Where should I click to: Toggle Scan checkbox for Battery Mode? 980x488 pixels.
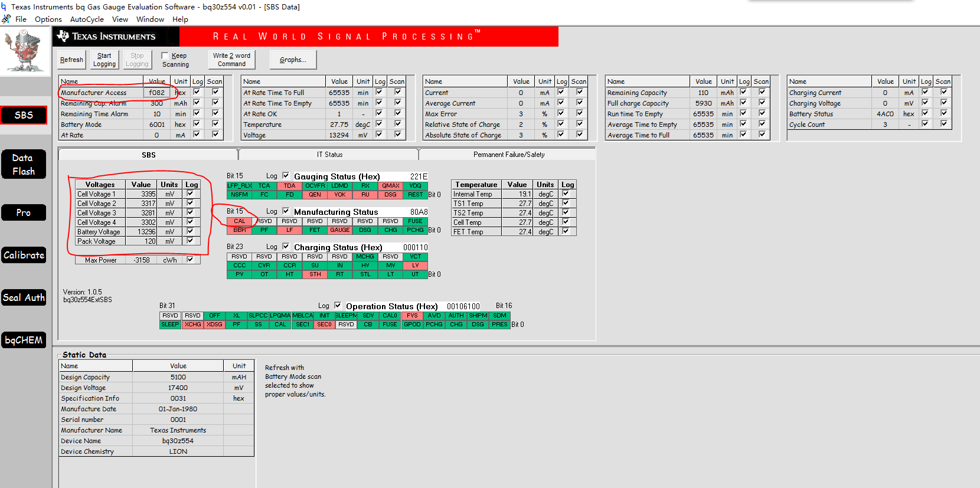coord(215,124)
